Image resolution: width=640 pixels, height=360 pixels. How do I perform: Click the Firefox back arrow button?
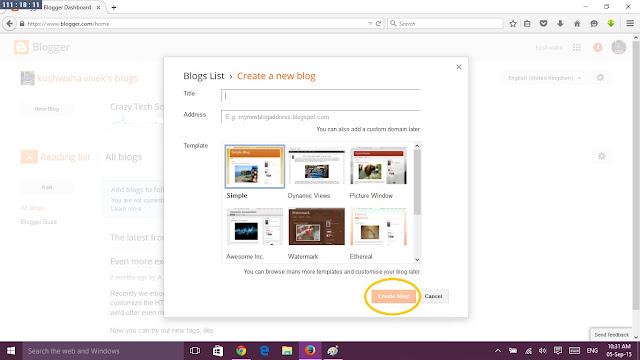tap(9, 24)
